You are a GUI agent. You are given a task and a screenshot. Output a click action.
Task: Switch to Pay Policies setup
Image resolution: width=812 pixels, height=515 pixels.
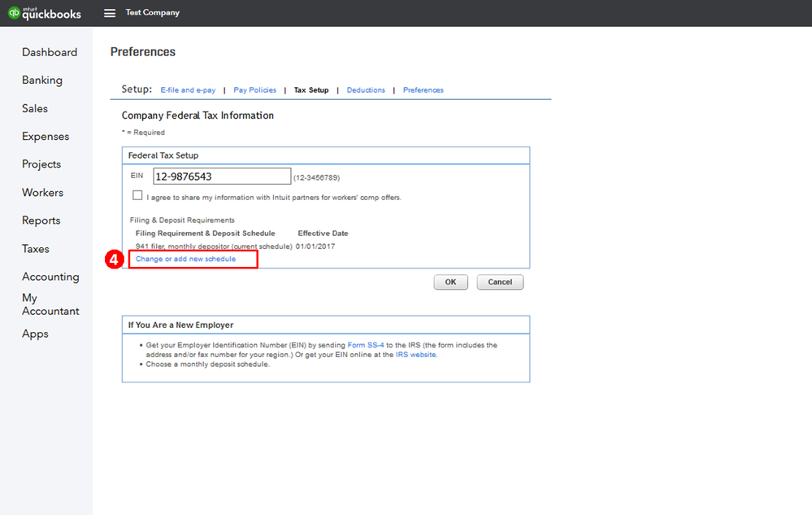pyautogui.click(x=254, y=90)
